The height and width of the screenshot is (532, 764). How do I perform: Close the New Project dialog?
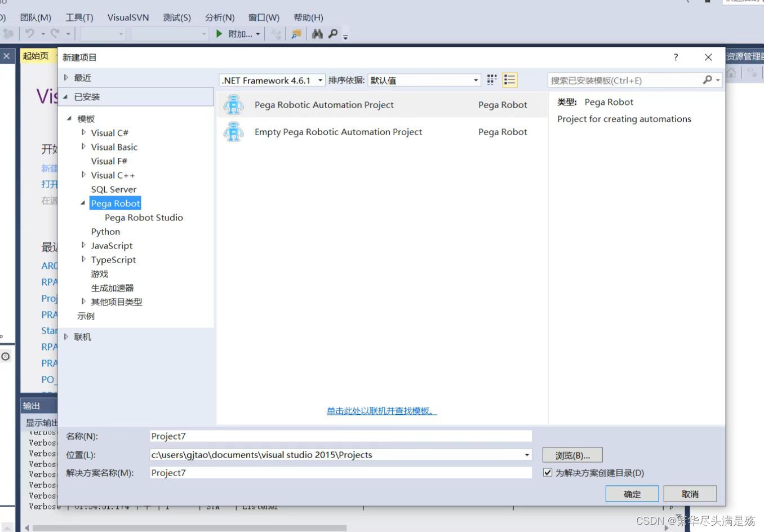[708, 57]
